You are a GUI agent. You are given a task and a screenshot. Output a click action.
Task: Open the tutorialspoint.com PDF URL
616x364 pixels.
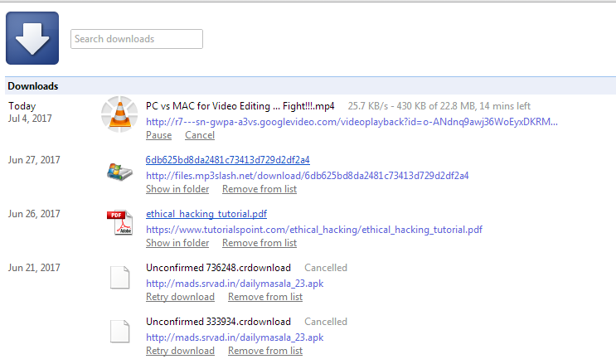[x=314, y=230]
